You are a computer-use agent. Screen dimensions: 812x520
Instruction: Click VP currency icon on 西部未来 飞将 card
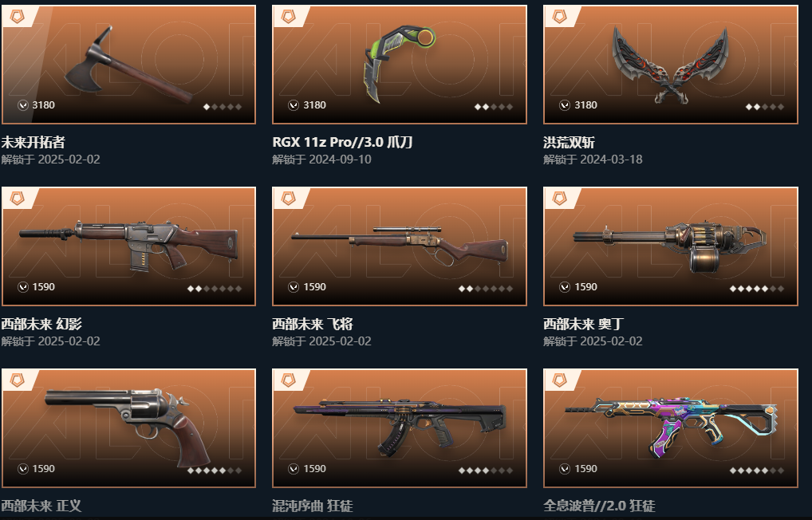tap(294, 287)
